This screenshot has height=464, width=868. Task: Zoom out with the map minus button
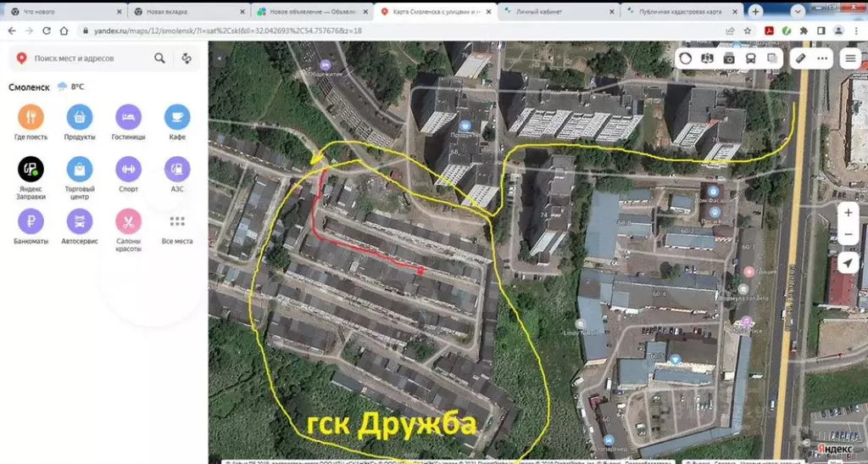[848, 234]
